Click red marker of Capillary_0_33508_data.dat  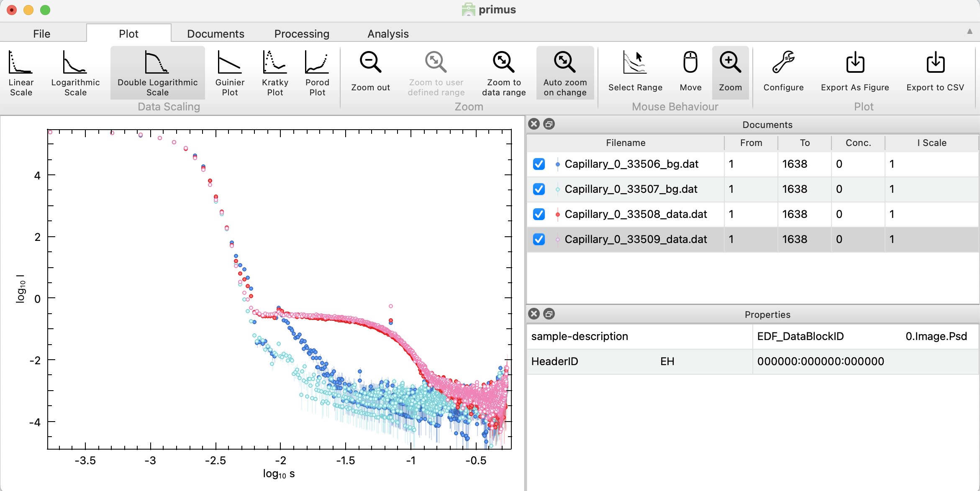click(557, 215)
